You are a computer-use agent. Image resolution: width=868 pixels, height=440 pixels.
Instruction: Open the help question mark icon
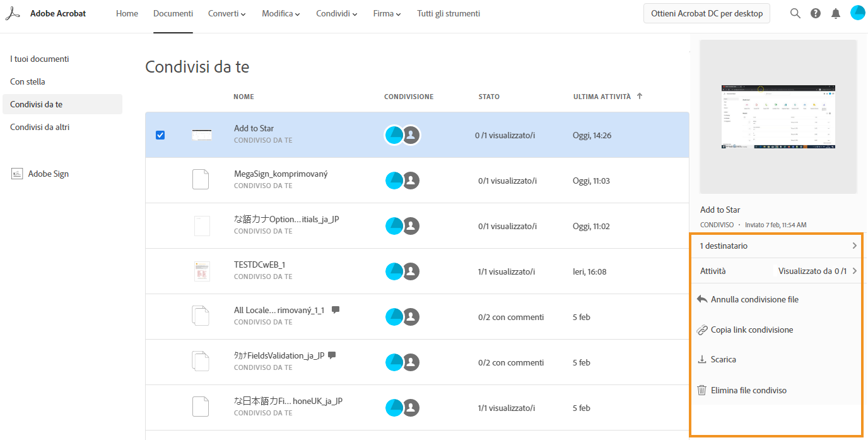(x=816, y=13)
